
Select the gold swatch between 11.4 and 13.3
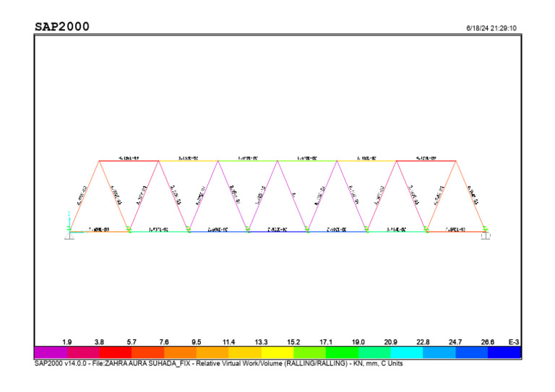[x=245, y=352]
